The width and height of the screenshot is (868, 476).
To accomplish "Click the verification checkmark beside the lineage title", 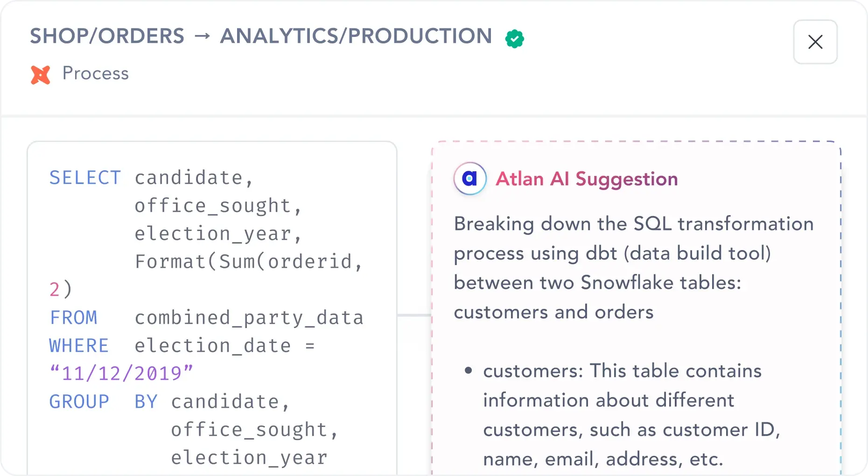I will pyautogui.click(x=514, y=38).
